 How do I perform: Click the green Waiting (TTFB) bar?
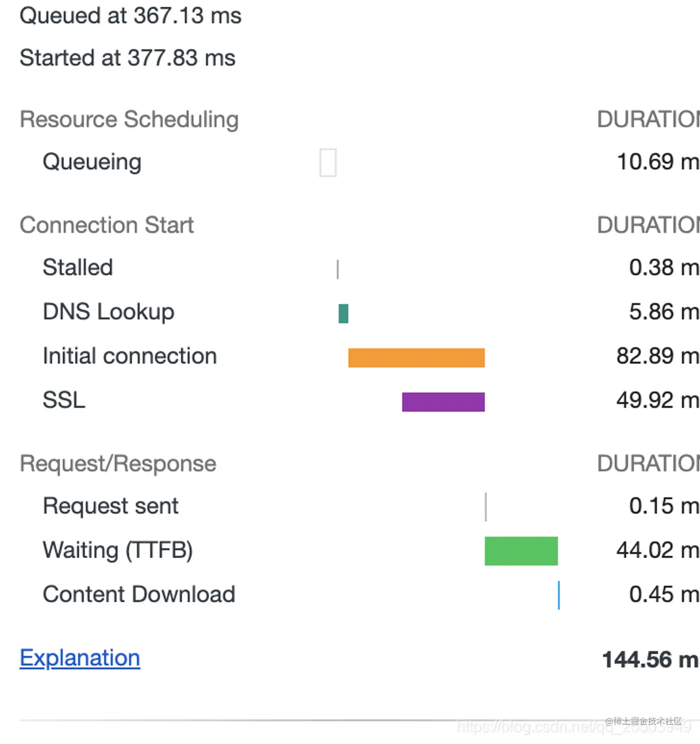click(x=521, y=551)
